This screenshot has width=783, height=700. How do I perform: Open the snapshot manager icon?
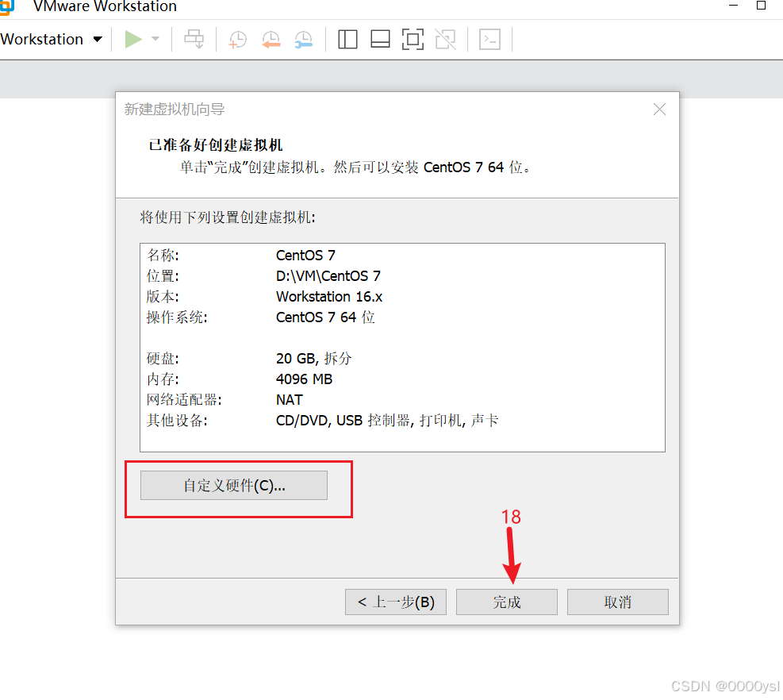[304, 40]
